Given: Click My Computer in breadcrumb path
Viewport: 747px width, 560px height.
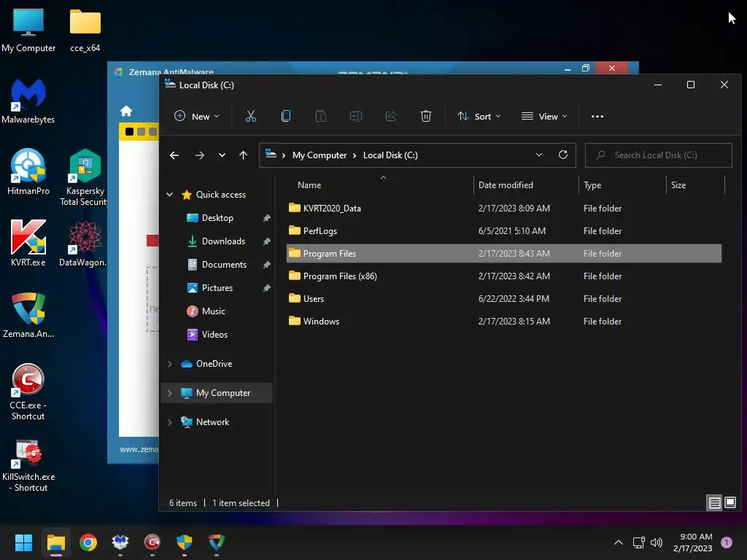Looking at the screenshot, I should tap(320, 155).
